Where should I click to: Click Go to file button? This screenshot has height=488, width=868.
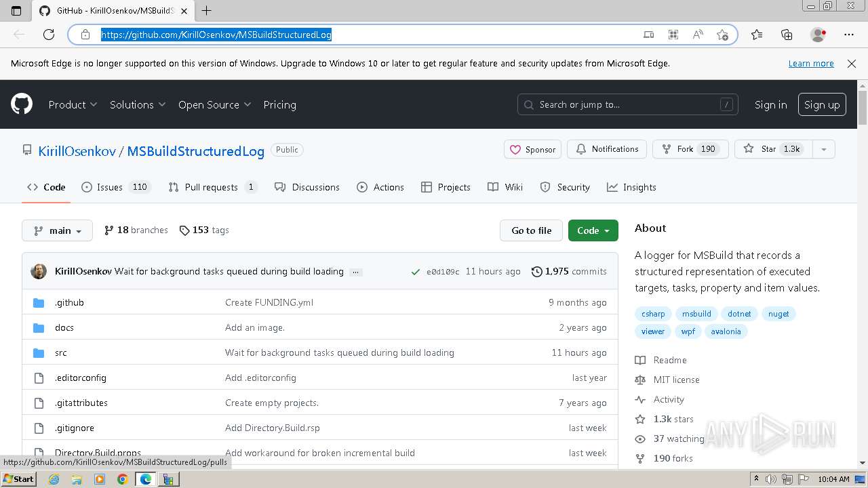pyautogui.click(x=532, y=230)
